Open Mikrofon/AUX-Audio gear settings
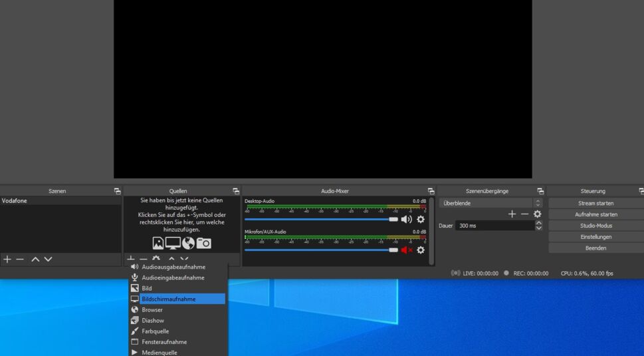The width and height of the screenshot is (644, 356). 420,250
